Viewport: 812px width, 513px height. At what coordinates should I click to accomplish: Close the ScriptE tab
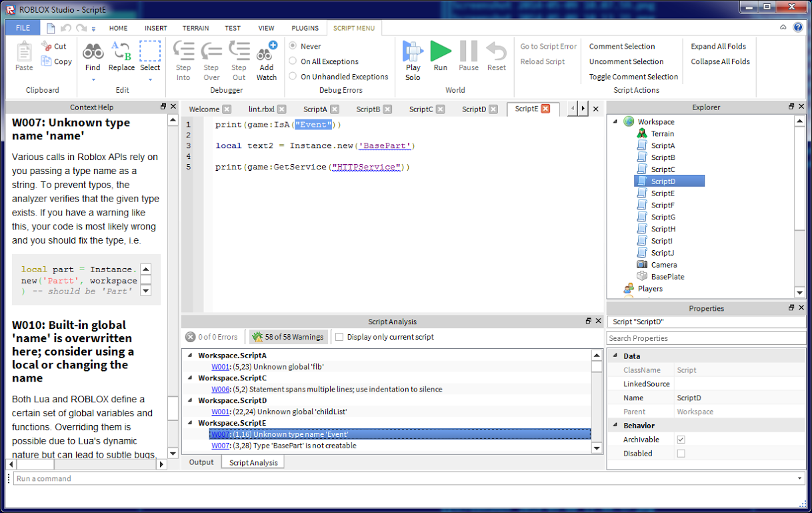coord(545,109)
